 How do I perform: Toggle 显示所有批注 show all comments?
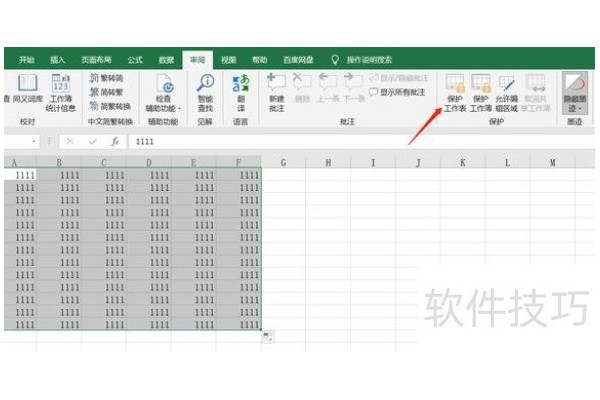[397, 92]
